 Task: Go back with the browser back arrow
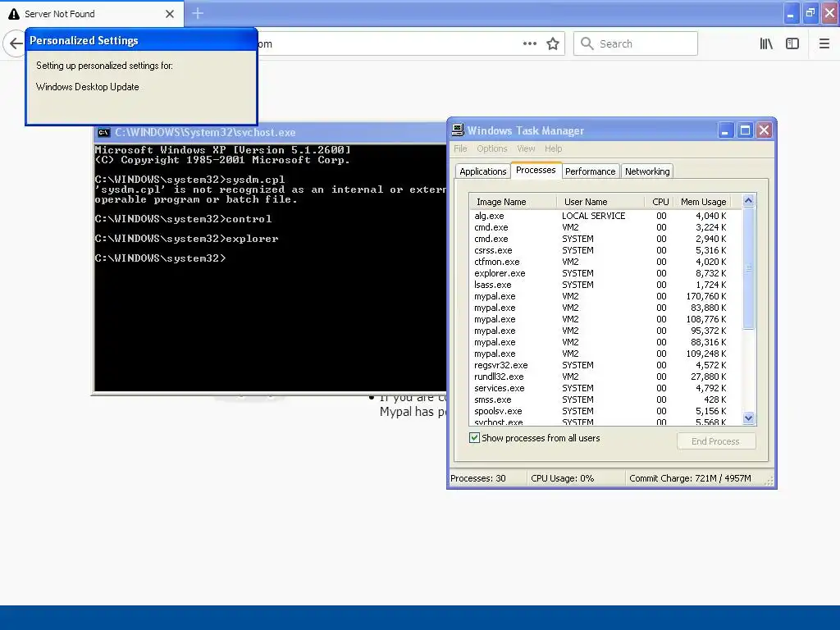pyautogui.click(x=15, y=44)
